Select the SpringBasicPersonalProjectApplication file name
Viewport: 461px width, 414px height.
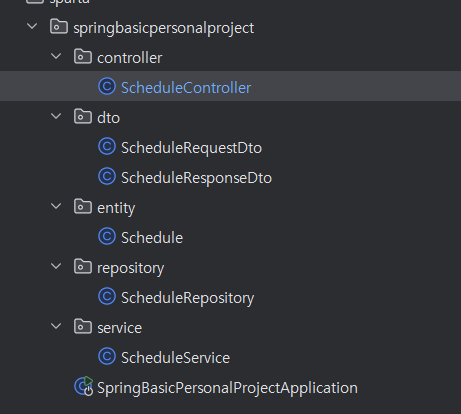point(227,388)
